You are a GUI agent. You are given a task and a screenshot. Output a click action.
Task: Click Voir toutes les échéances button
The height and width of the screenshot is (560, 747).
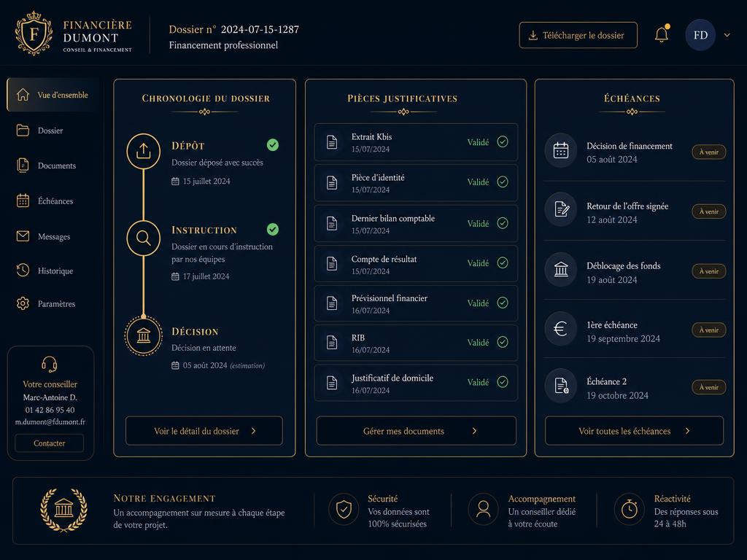coord(634,431)
